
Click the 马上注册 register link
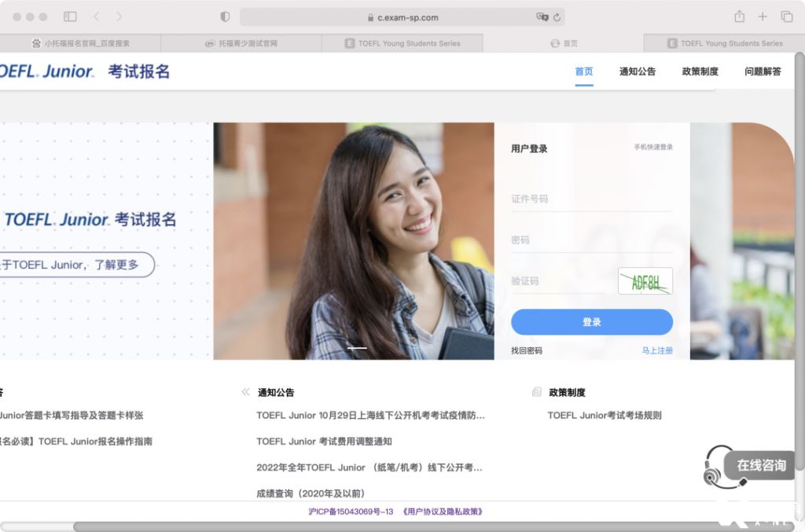[x=656, y=350]
